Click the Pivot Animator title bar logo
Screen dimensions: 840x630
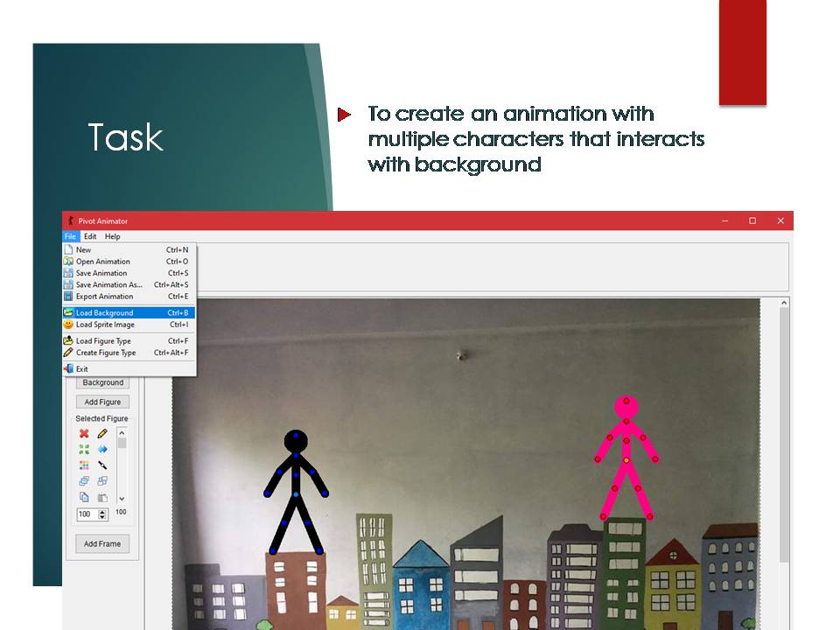[x=70, y=220]
